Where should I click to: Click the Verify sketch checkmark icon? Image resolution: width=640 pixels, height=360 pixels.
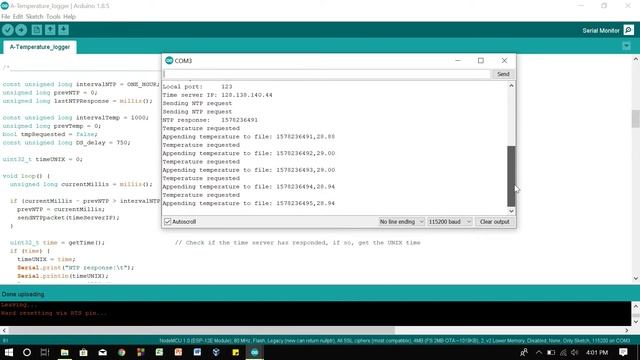pos(8,30)
